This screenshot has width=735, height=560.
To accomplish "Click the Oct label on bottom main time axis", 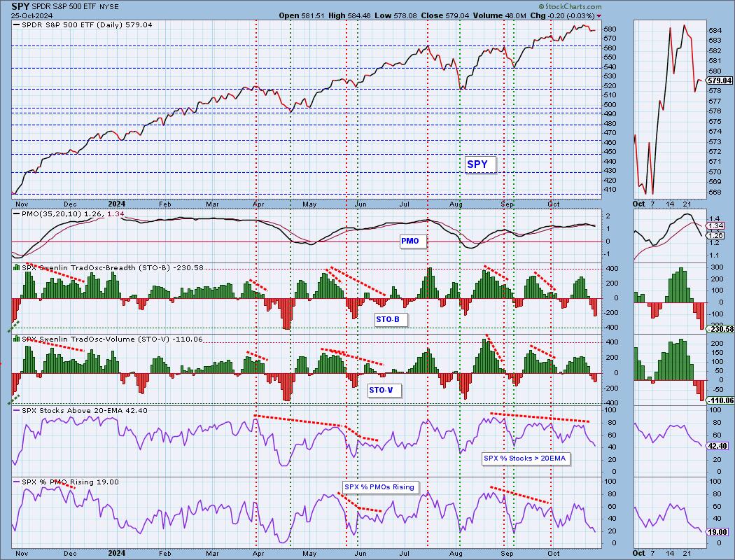I will (554, 553).
